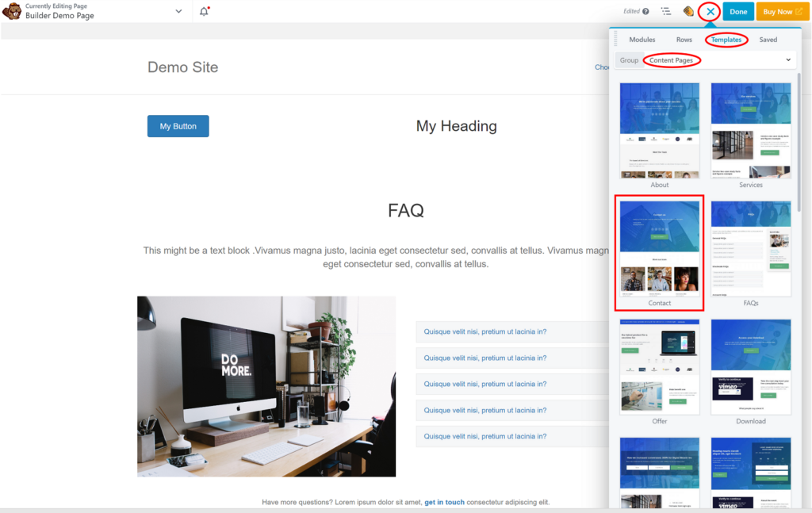Choose the About template thumbnail

click(x=659, y=131)
